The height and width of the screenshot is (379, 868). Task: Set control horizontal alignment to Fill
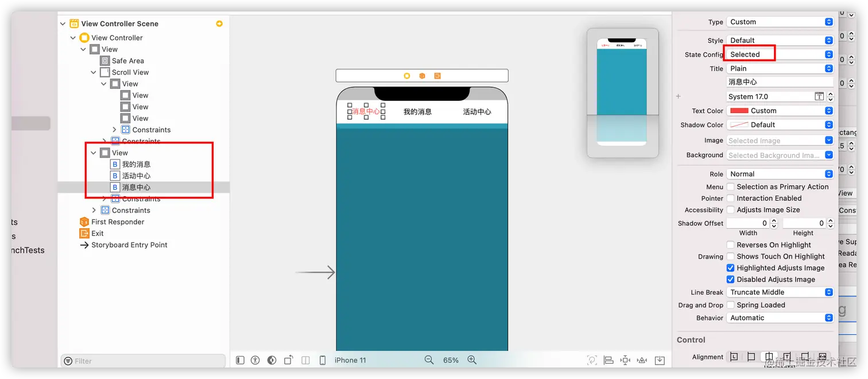tap(823, 357)
